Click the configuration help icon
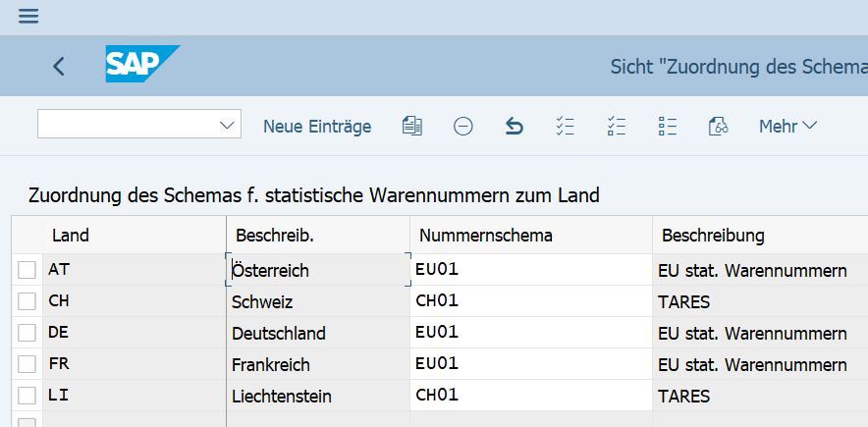This screenshot has width=868, height=427. [718, 126]
